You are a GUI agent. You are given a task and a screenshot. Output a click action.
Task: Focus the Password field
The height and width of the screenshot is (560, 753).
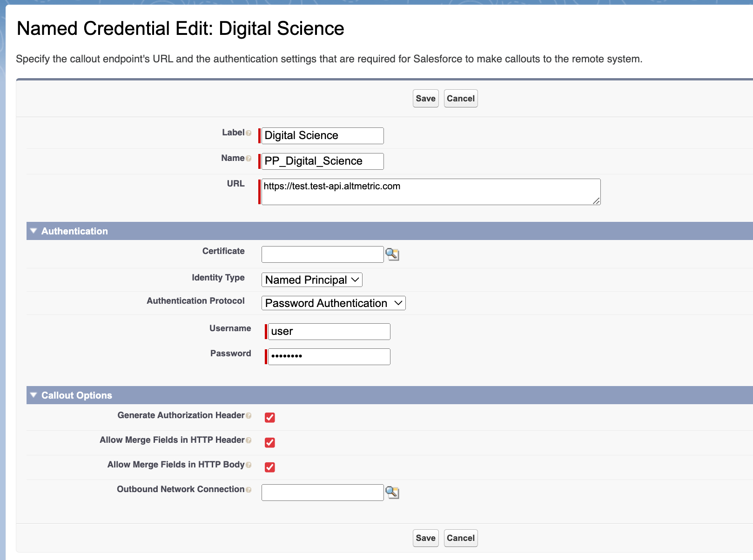click(329, 357)
